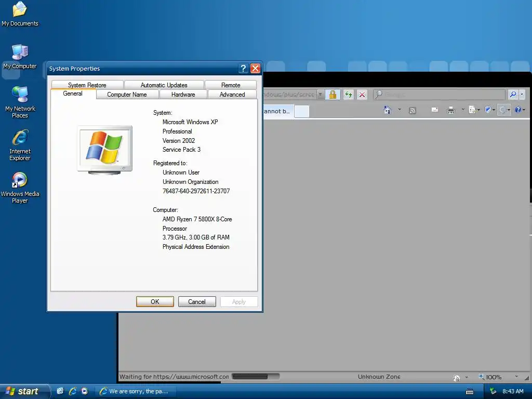Click OK in System Properties
Screen dimensions: 532x399
(x=155, y=302)
